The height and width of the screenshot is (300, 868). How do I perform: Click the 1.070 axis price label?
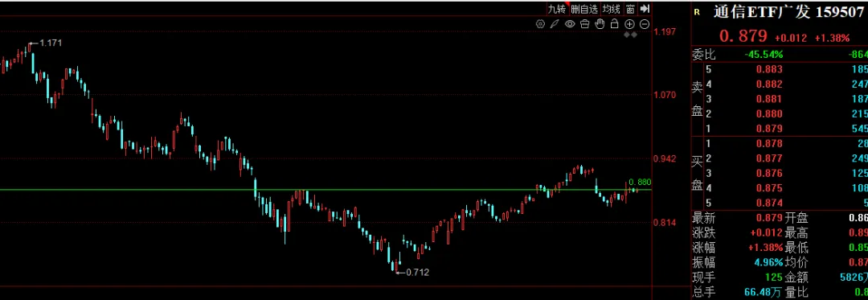coord(665,95)
